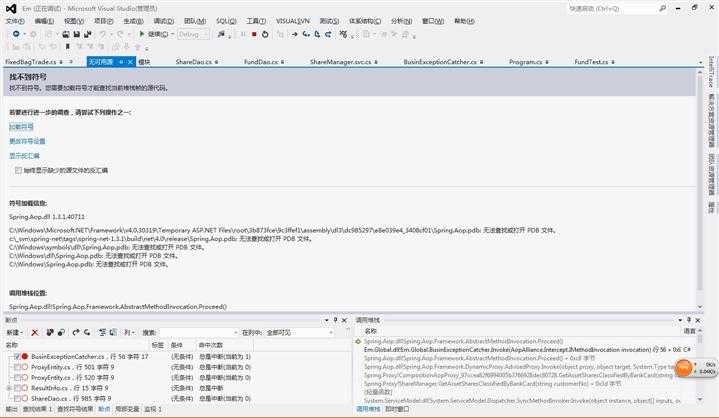This screenshot has height=418, width=719.
Task: Click the Continue green play button
Action: (x=142, y=34)
